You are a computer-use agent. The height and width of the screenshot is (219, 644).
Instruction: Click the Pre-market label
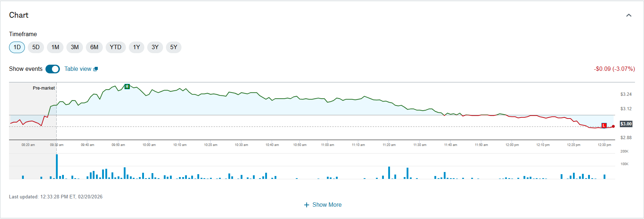44,88
